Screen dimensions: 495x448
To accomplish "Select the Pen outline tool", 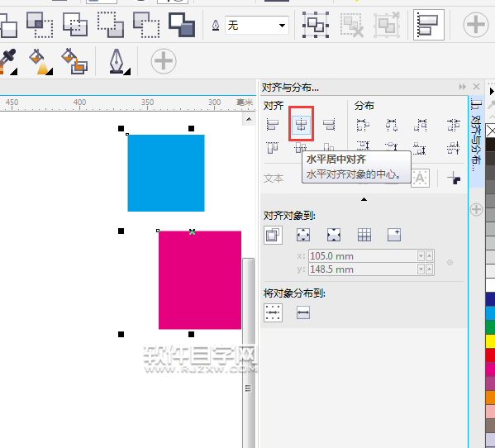I will (x=117, y=61).
